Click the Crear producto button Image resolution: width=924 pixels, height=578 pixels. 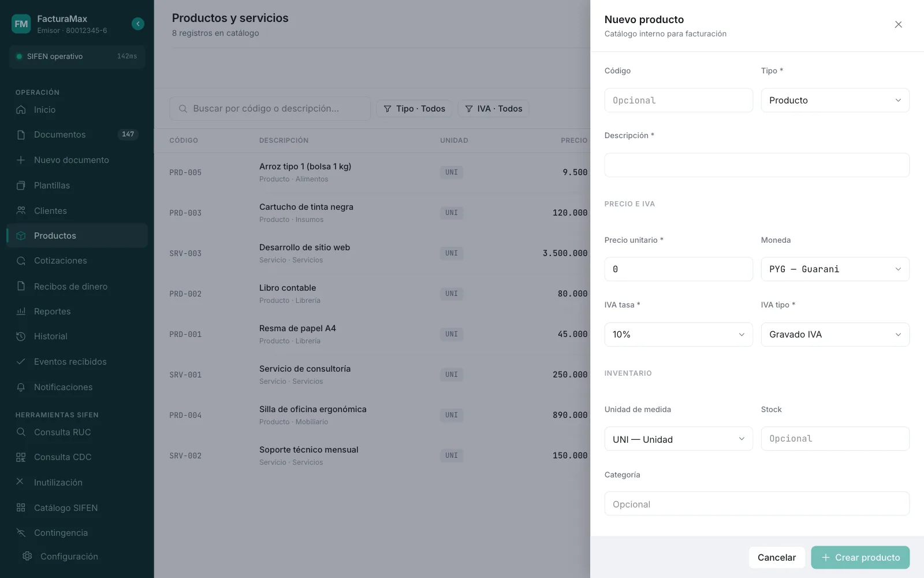tap(860, 557)
